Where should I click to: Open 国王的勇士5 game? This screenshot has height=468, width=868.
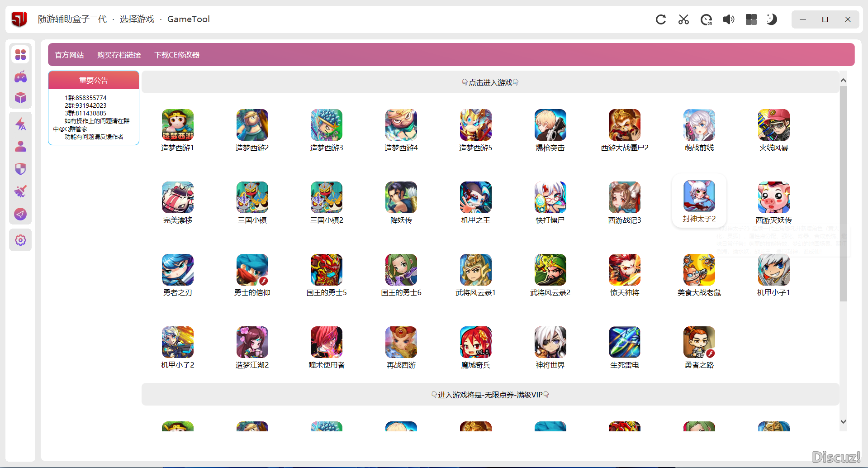[x=327, y=274]
